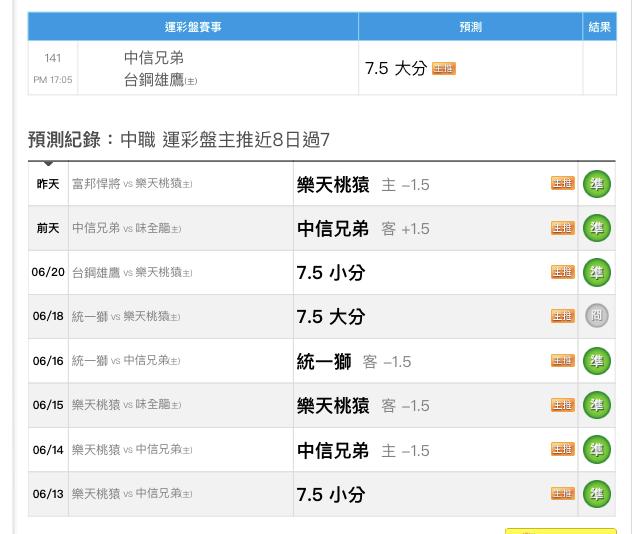The image size is (640, 534).
Task: Click the 06/16 date cell
Action: pyautogui.click(x=48, y=361)
